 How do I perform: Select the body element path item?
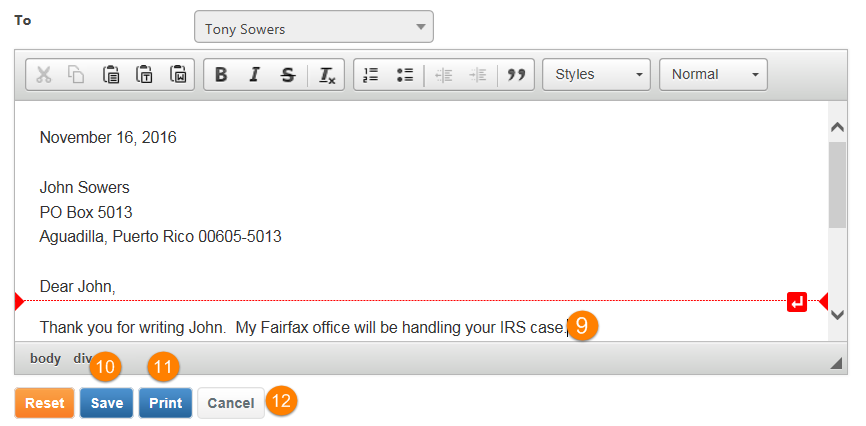coord(45,359)
